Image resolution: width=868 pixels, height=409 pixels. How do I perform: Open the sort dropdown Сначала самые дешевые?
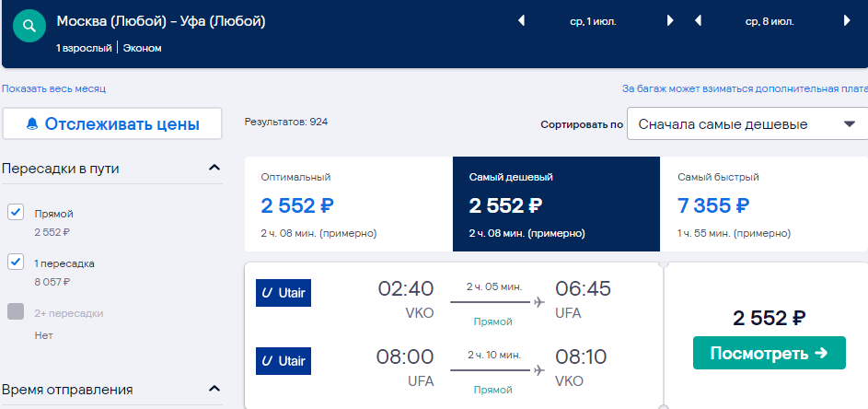(747, 123)
